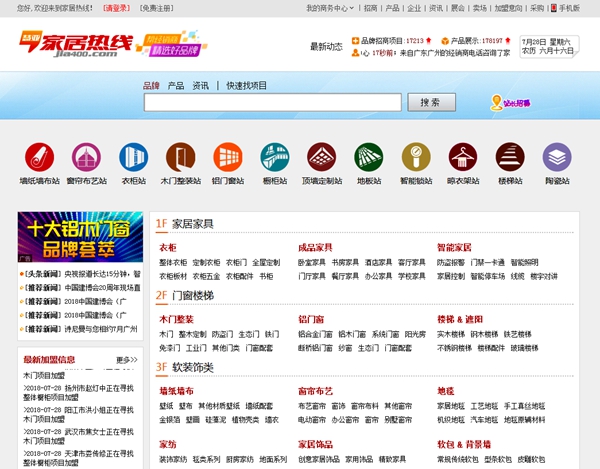Open the 楼梯 & 遮阳 category heading

coord(460,319)
